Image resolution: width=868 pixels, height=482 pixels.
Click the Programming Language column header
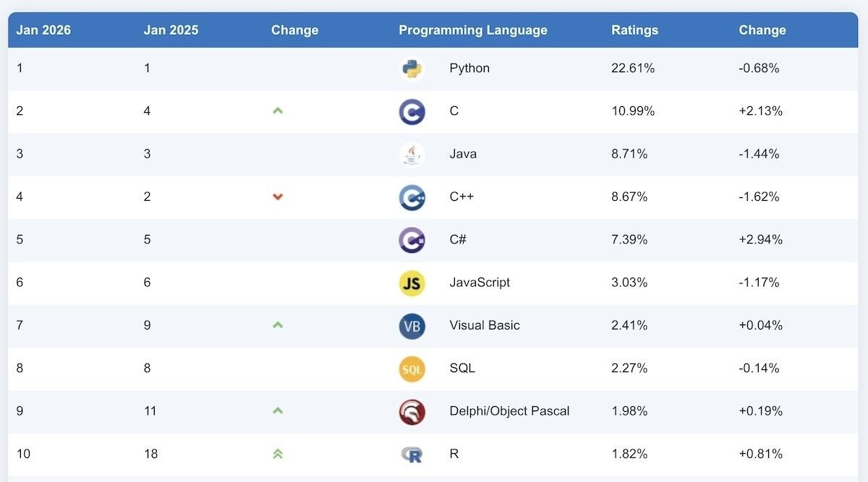coord(473,30)
